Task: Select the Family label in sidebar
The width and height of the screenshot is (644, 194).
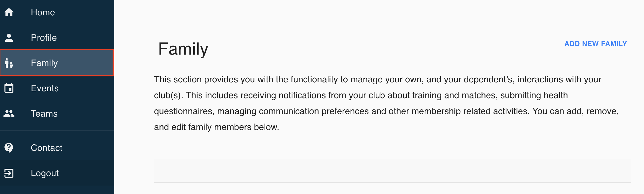Action: 44,63
